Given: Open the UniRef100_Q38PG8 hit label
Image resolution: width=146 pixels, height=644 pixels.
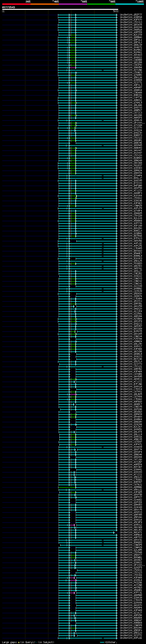Looking at the screenshot, I should pyautogui.click(x=131, y=17).
